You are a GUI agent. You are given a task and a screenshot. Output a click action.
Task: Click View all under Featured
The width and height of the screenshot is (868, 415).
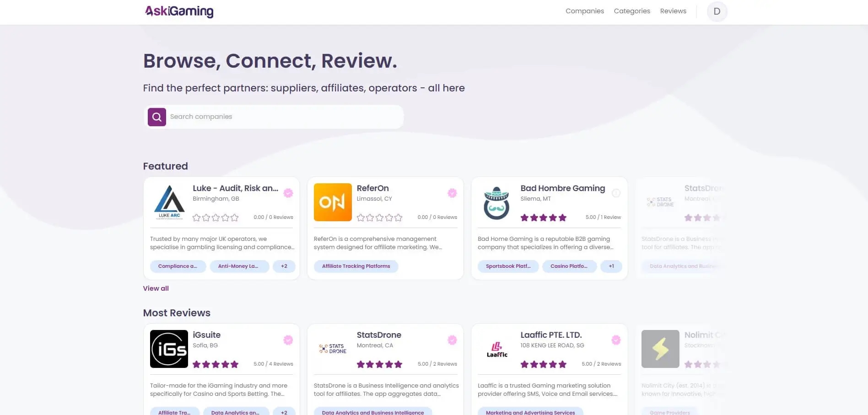point(156,288)
